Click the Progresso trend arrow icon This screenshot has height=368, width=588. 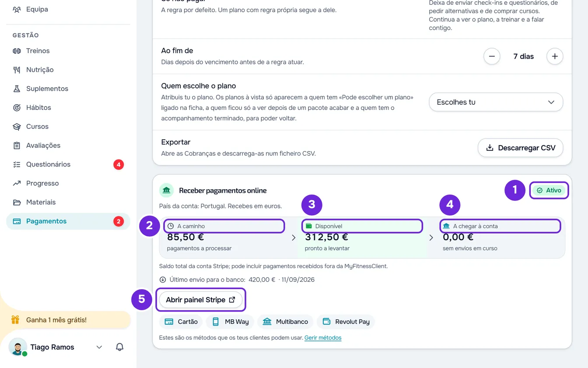coord(17,183)
